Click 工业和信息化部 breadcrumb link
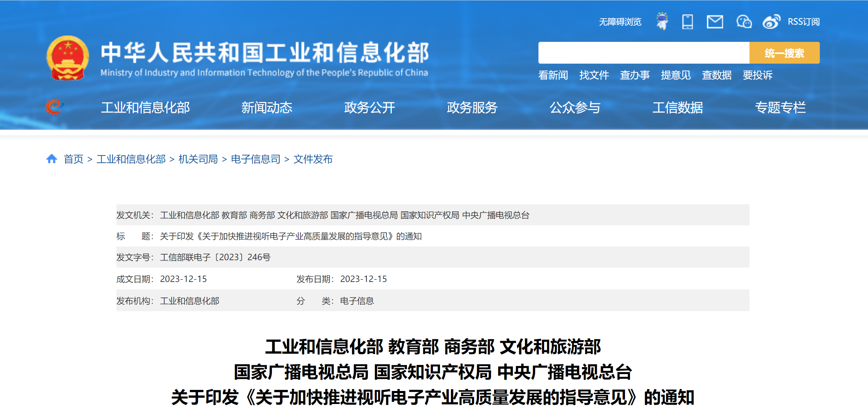Image resolution: width=868 pixels, height=417 pixels. pyautogui.click(x=131, y=159)
